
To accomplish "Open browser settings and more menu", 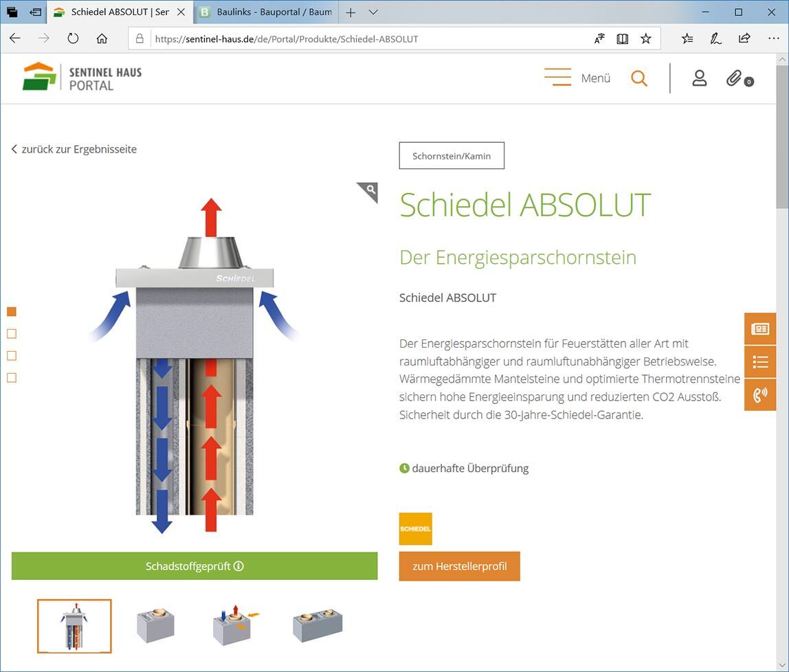I will coord(773,38).
